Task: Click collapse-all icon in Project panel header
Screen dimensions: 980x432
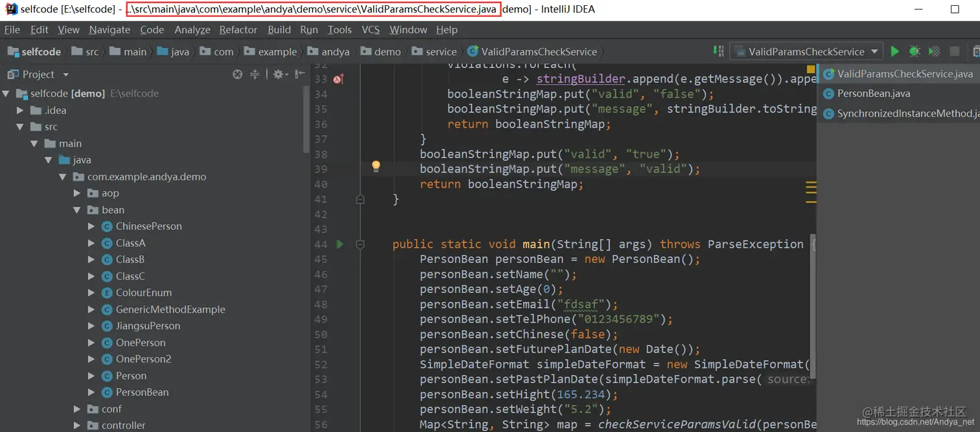Action: coord(255,74)
